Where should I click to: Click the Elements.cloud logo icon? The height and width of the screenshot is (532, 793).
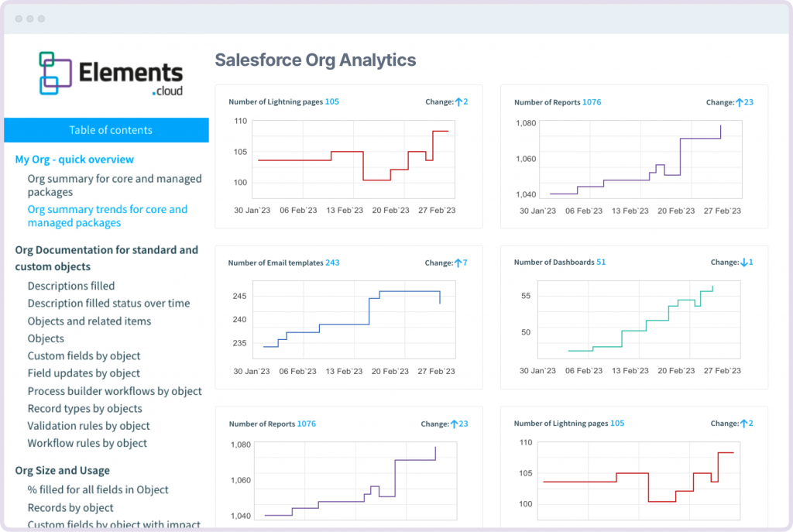click(x=57, y=73)
